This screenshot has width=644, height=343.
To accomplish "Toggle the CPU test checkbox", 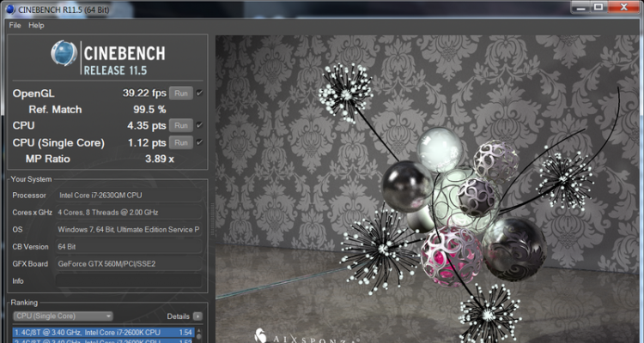I will [x=199, y=125].
